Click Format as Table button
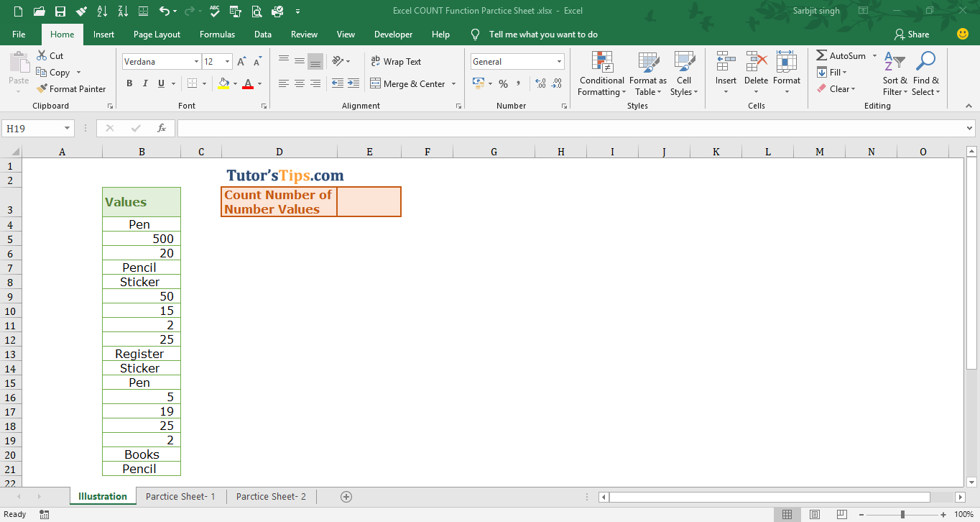Image resolution: width=980 pixels, height=522 pixels. pos(648,73)
